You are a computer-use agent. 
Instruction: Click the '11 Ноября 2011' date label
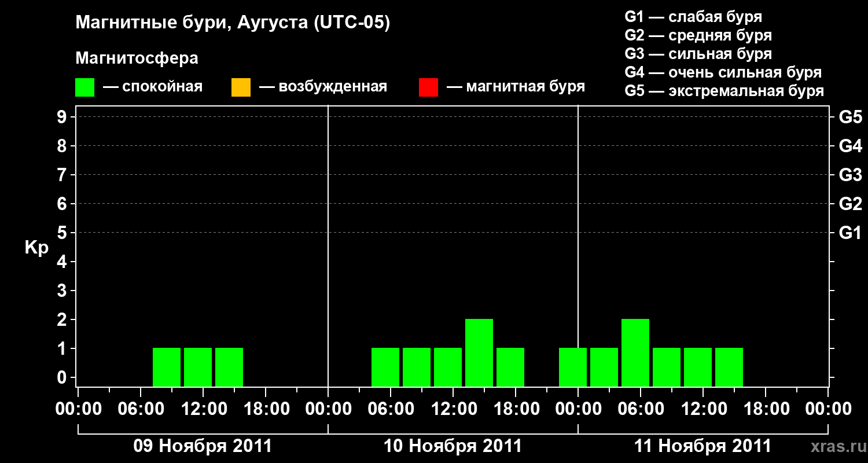pos(703,446)
